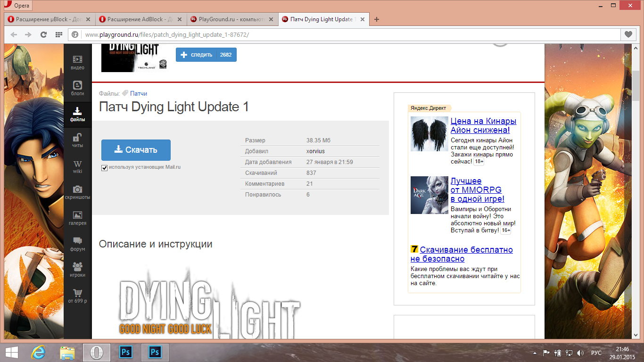Click the 'следить' follow button
644x362 pixels.
[206, 55]
